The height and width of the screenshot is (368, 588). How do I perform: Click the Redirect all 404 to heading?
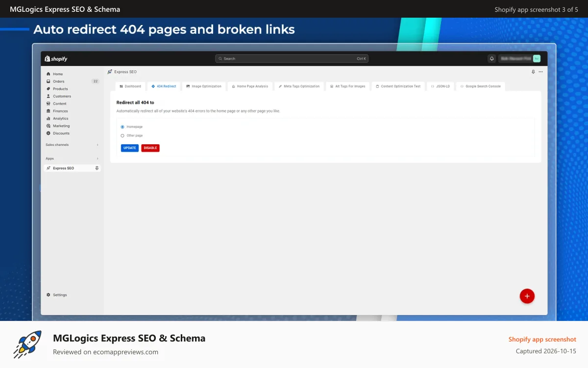[135, 103]
